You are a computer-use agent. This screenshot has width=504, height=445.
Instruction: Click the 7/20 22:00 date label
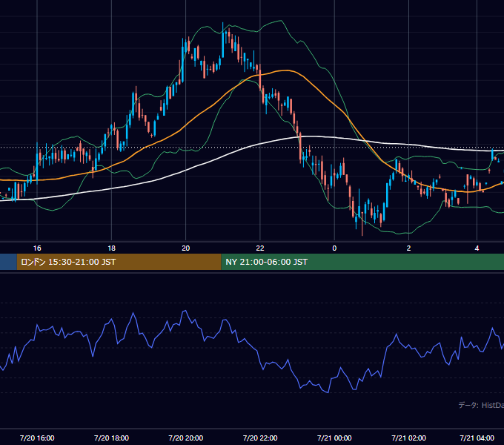click(x=260, y=438)
